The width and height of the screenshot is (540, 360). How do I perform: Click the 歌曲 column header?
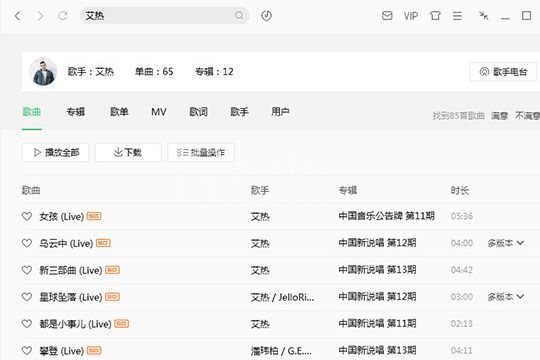pyautogui.click(x=31, y=190)
